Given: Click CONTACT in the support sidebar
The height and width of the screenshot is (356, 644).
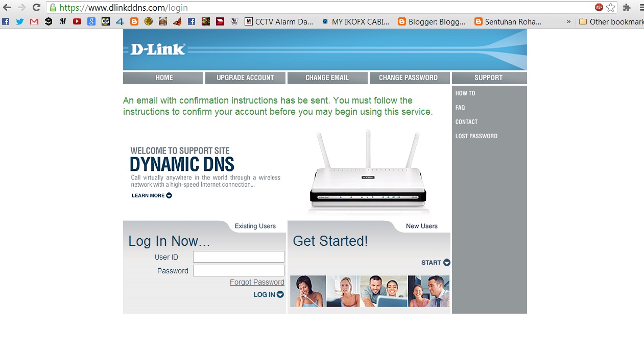Looking at the screenshot, I should (466, 122).
